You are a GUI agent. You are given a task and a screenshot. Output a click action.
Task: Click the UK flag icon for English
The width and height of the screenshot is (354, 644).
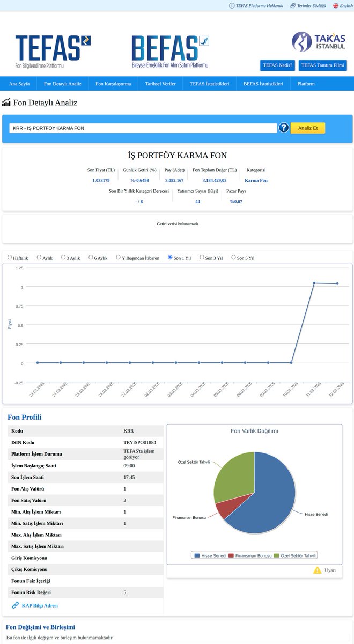pos(336,5)
